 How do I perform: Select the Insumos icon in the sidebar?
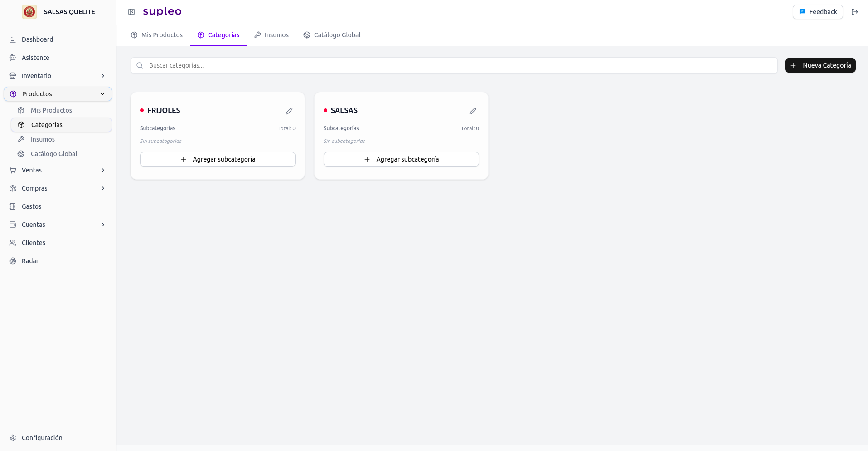(x=21, y=139)
